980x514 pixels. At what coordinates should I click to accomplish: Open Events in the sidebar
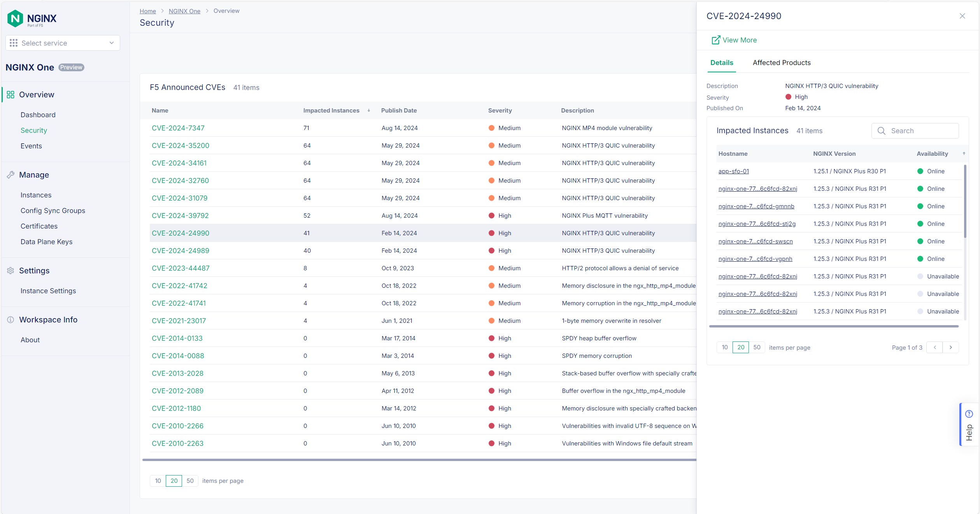[31, 146]
